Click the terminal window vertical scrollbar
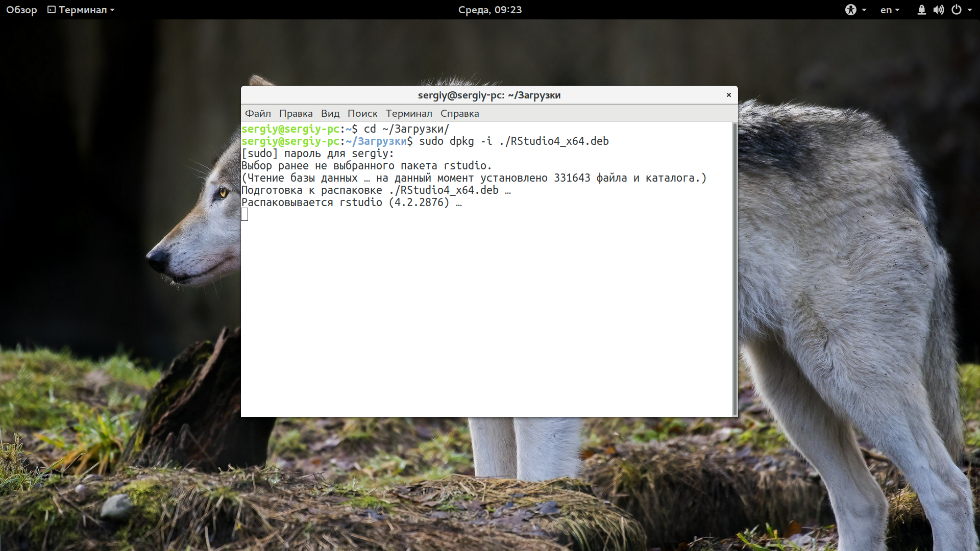The image size is (980, 551). pyautogui.click(x=734, y=269)
